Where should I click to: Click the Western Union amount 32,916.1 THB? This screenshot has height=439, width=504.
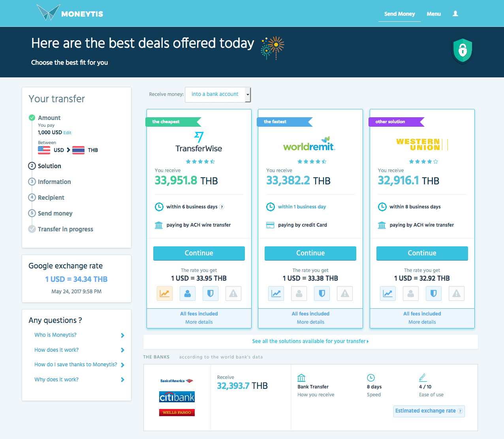point(408,180)
